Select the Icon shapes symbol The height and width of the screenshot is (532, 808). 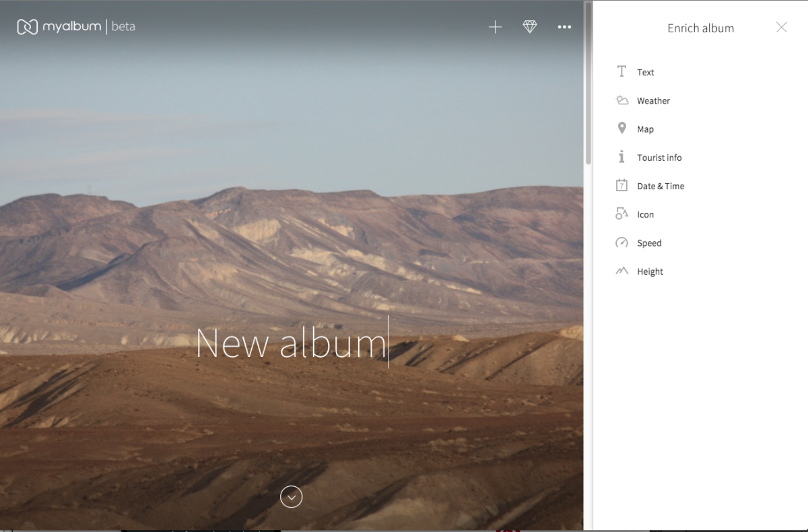tap(621, 214)
